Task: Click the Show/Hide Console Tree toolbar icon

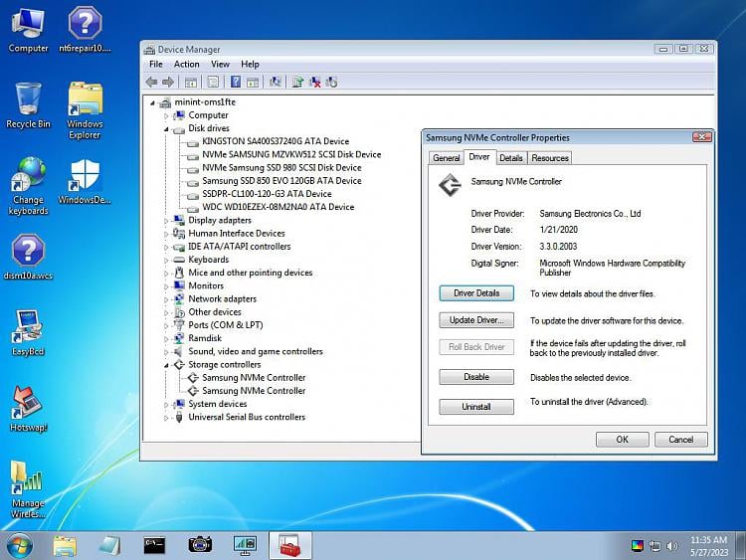Action: [190, 82]
